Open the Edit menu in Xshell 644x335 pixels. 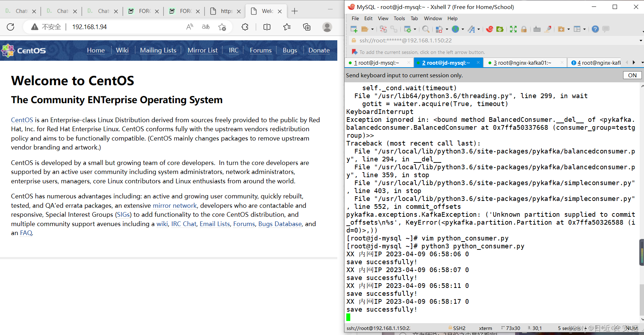[368, 18]
